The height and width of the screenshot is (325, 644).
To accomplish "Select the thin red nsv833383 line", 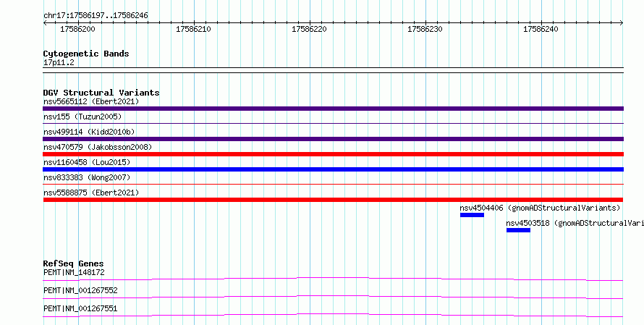I will click(x=333, y=184).
